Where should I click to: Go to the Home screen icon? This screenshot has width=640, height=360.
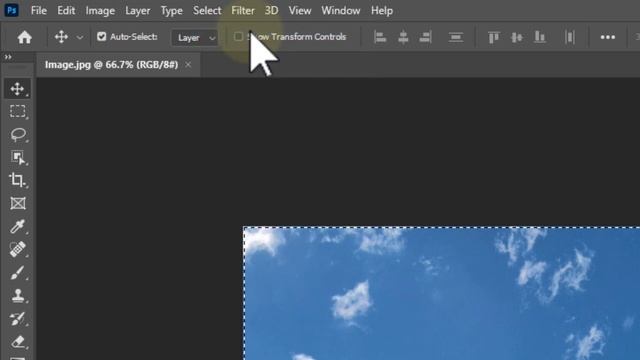tap(24, 37)
